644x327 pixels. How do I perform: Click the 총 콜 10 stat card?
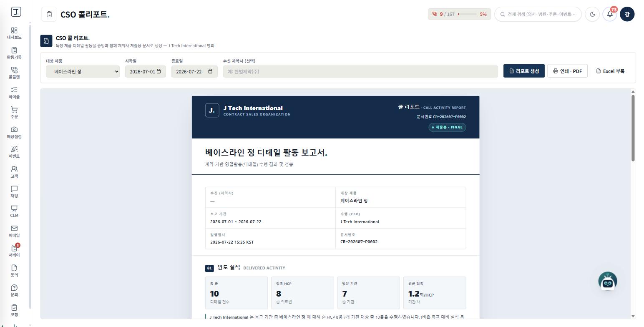click(x=236, y=293)
